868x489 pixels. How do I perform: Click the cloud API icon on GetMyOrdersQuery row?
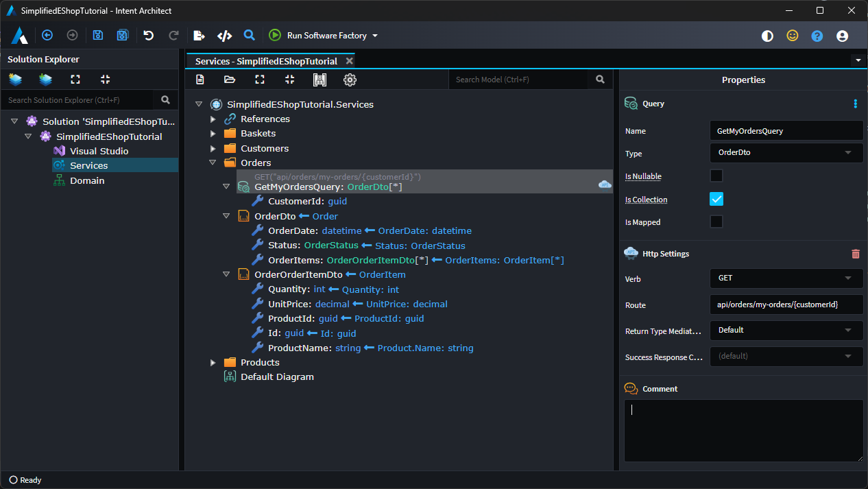click(x=605, y=184)
